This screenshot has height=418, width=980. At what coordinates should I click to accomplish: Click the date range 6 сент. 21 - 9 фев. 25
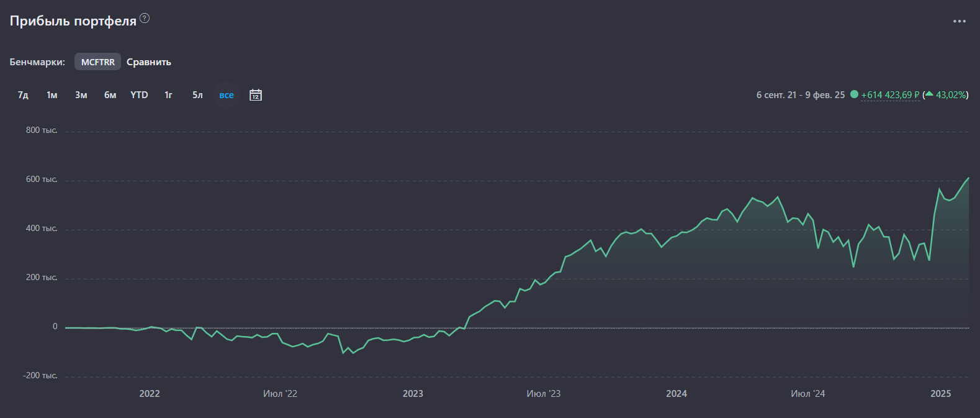coord(800,95)
